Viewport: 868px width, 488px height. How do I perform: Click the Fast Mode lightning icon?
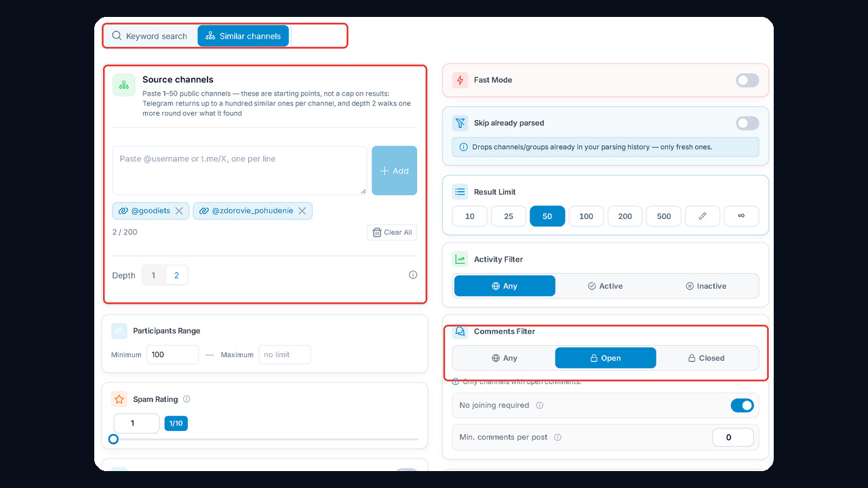[x=460, y=80]
